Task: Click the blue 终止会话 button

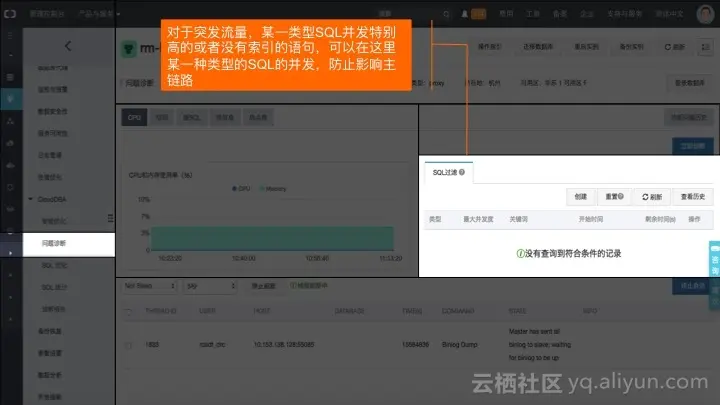Action: [692, 286]
